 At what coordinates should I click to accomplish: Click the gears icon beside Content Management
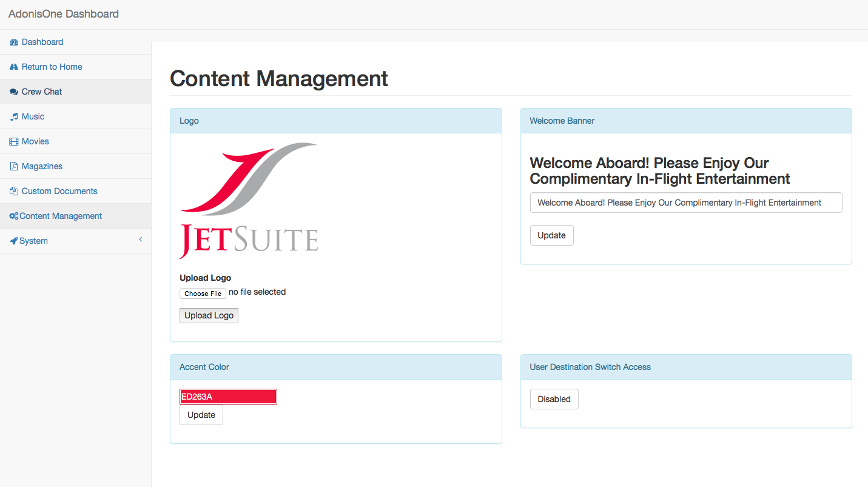pyautogui.click(x=14, y=216)
